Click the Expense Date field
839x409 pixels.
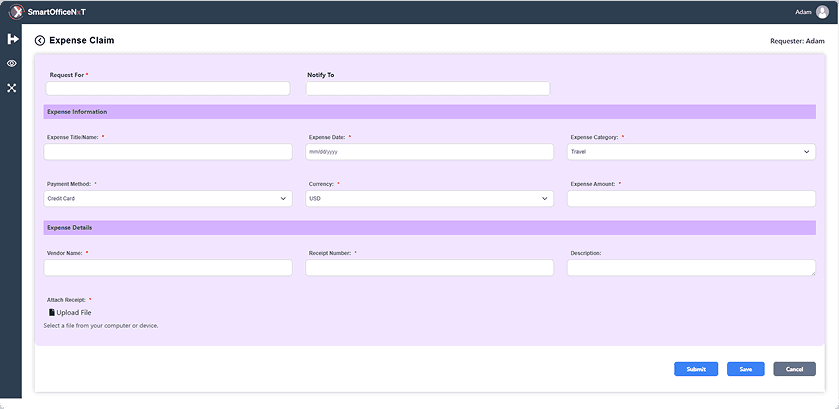click(430, 152)
